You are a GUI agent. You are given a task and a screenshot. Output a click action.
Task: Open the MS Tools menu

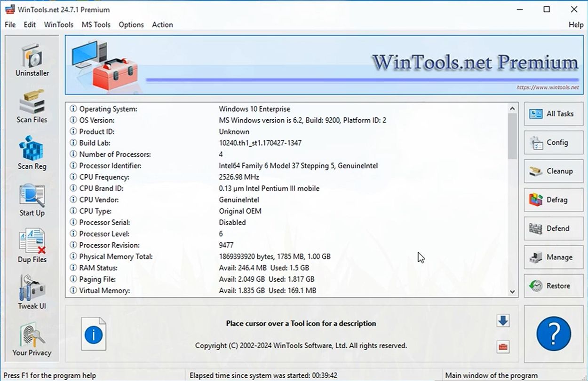[96, 24]
